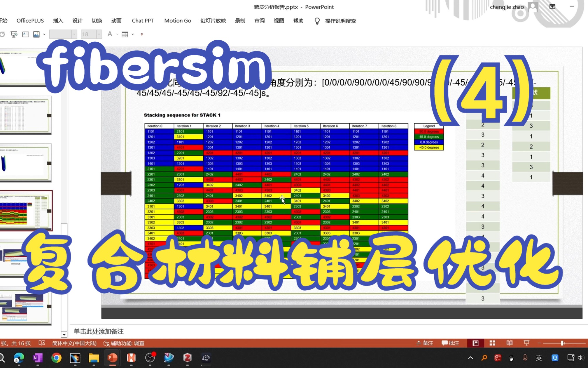Click the chengjie zhao account name

[507, 7]
